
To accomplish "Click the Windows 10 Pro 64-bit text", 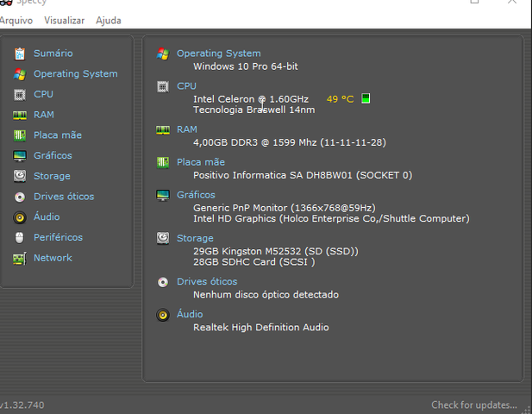I will tap(246, 66).
